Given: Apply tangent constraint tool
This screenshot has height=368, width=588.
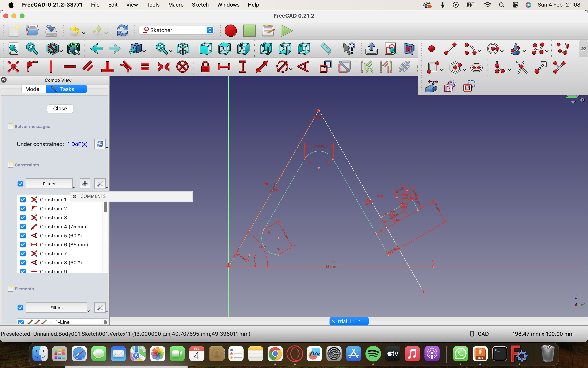Looking at the screenshot, I should (126, 67).
